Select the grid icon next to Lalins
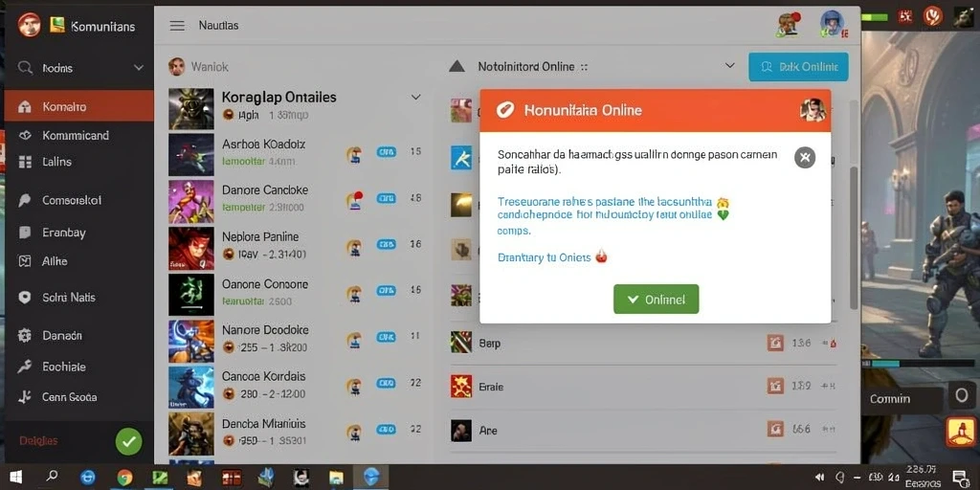The image size is (980, 490). point(25,162)
